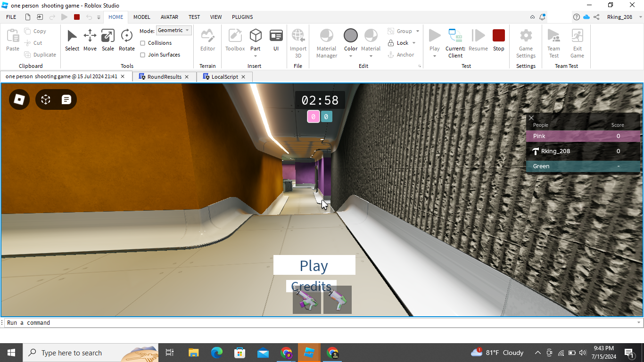This screenshot has width=644, height=362.
Task: Activate the Move tool
Action: pos(90,40)
